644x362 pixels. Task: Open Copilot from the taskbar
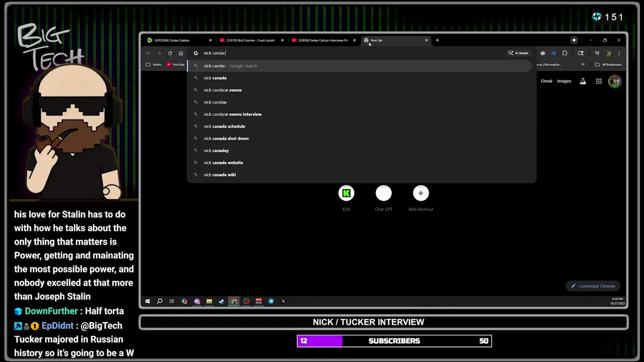[x=184, y=301]
